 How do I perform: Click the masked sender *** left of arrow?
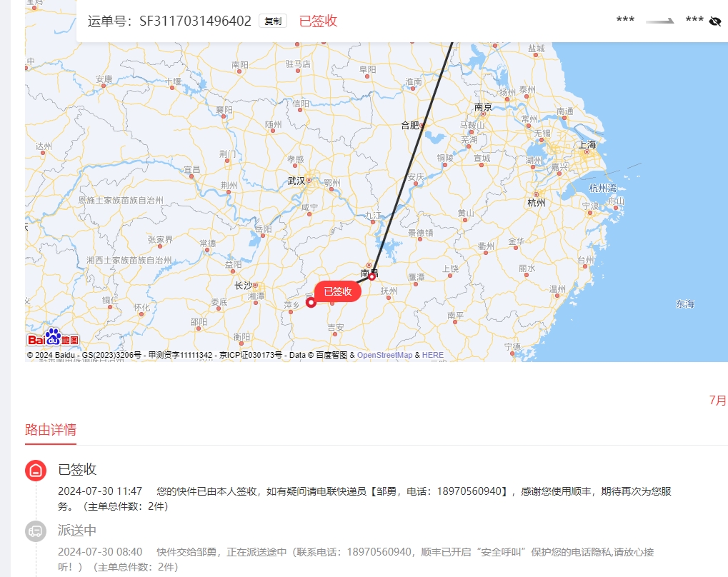click(x=625, y=20)
